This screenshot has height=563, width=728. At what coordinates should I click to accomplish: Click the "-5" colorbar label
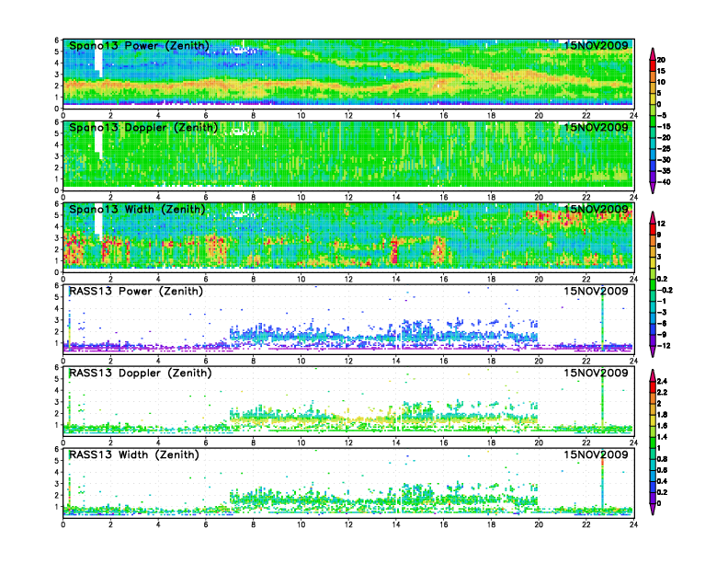tap(662, 115)
